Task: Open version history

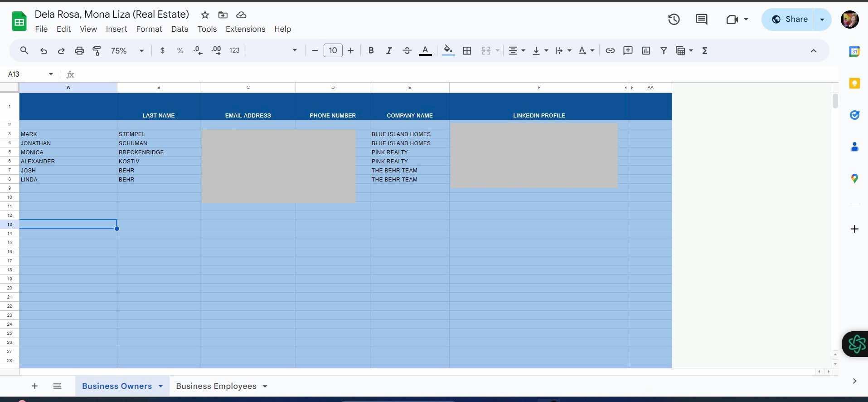Action: click(x=674, y=20)
